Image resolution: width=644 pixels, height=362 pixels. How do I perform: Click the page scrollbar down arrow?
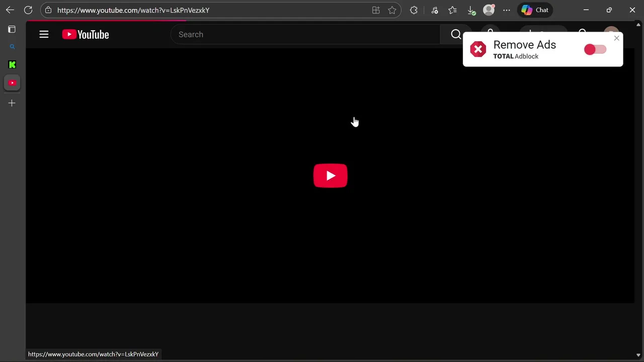point(638,355)
